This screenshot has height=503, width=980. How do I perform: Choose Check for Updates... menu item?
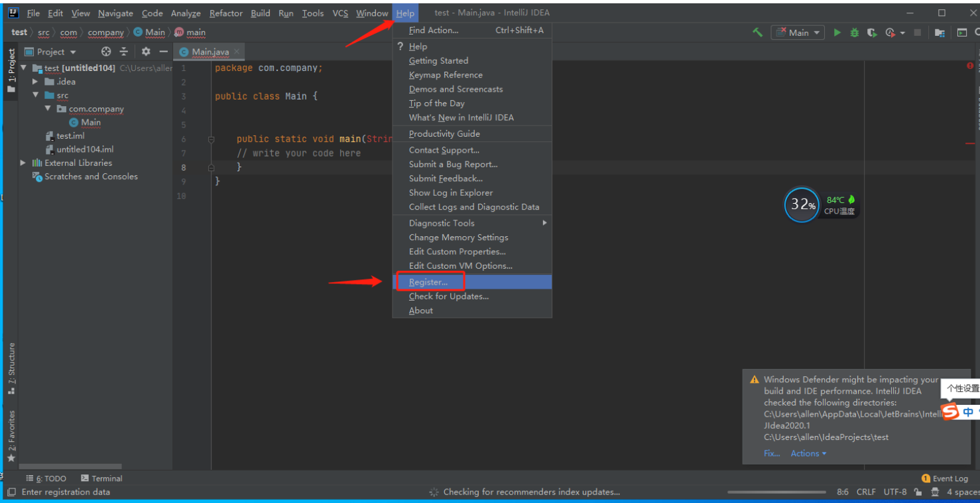coord(472,297)
